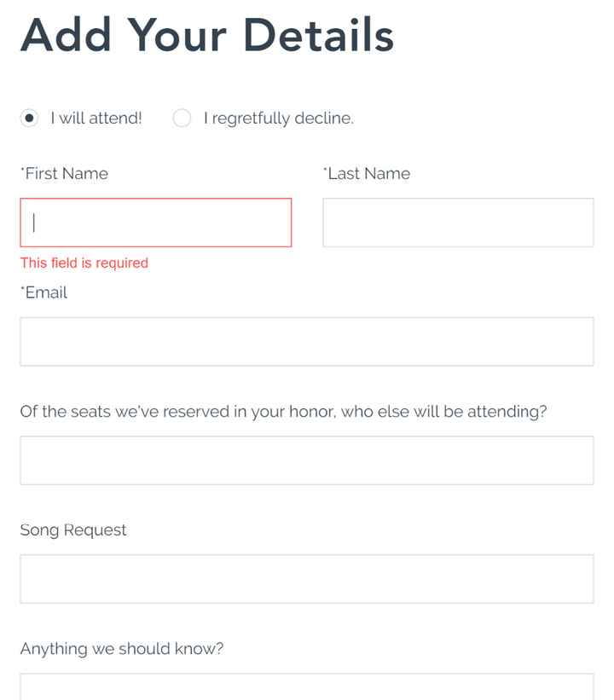
Task: Click the "Email" field label
Action: point(46,292)
